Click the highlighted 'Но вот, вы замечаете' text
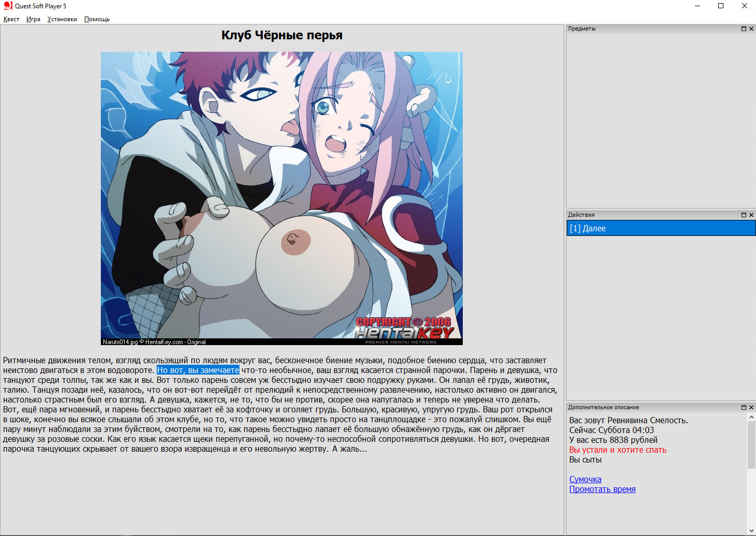The width and height of the screenshot is (756, 536). [198, 370]
